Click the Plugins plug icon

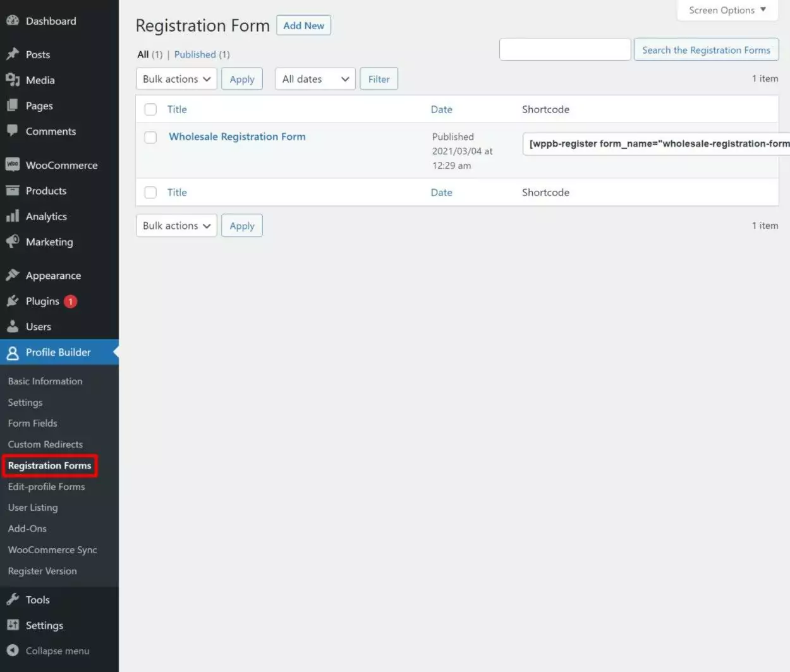pyautogui.click(x=13, y=301)
